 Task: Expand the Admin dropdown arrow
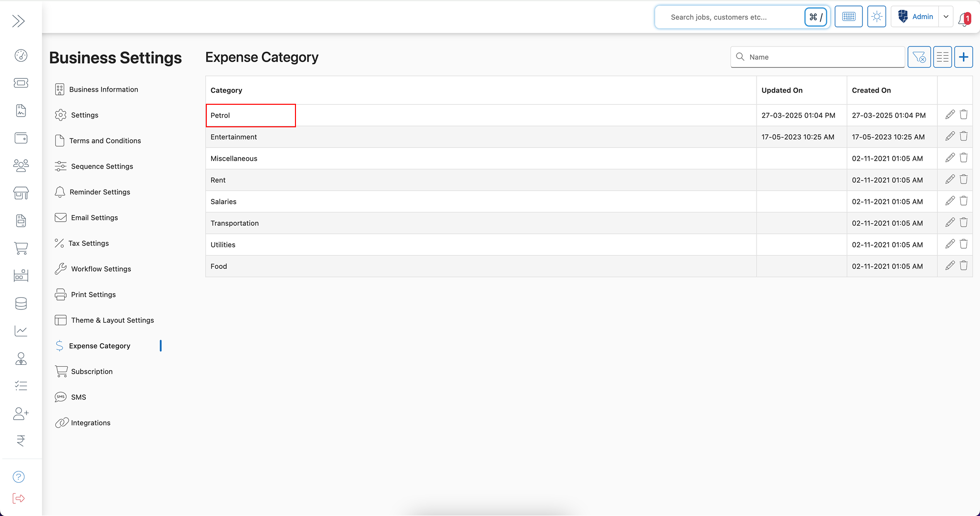pyautogui.click(x=946, y=17)
